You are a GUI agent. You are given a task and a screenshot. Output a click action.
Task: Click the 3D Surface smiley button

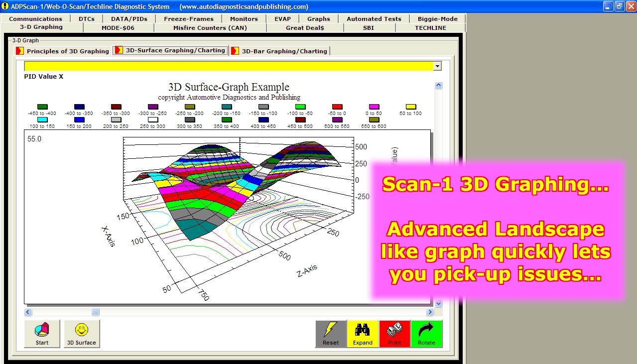[82, 334]
